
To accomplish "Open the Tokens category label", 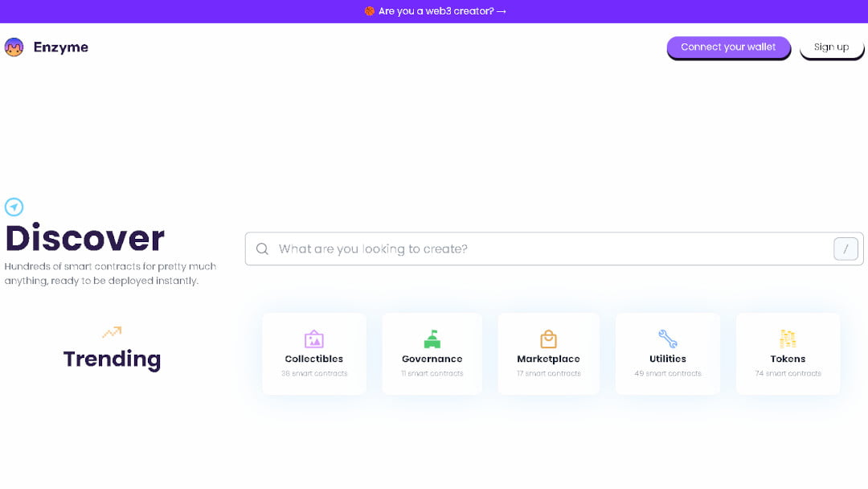I will [x=788, y=359].
